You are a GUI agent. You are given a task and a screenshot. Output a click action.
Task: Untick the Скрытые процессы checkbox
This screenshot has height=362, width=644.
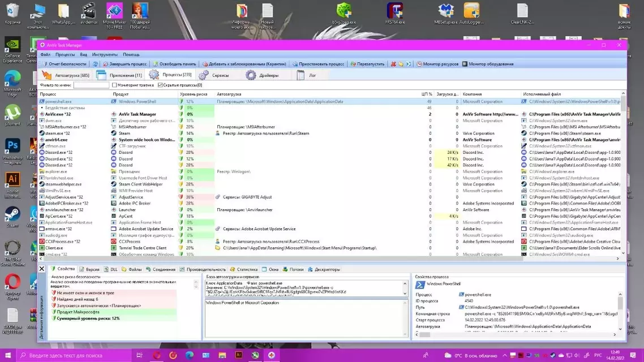coord(160,85)
